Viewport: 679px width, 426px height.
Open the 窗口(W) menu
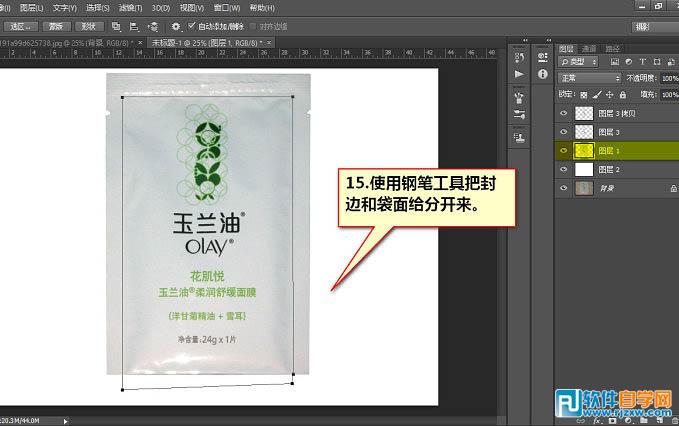pos(227,8)
